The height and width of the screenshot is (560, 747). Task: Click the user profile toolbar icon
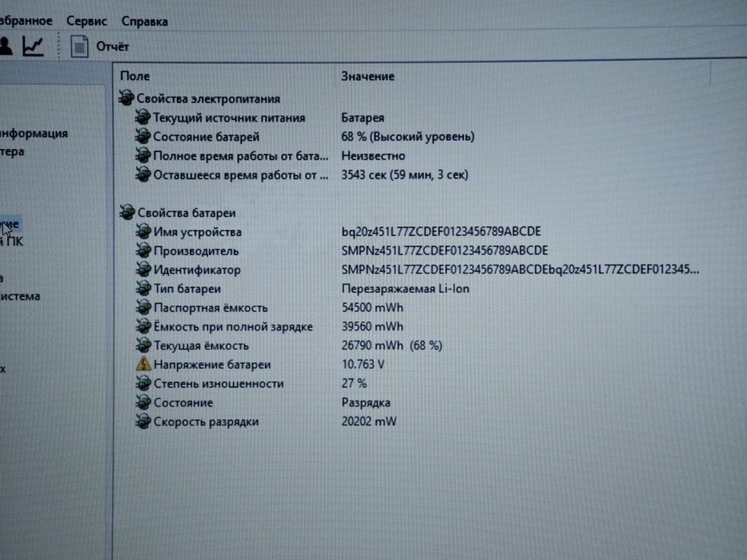tap(6, 46)
